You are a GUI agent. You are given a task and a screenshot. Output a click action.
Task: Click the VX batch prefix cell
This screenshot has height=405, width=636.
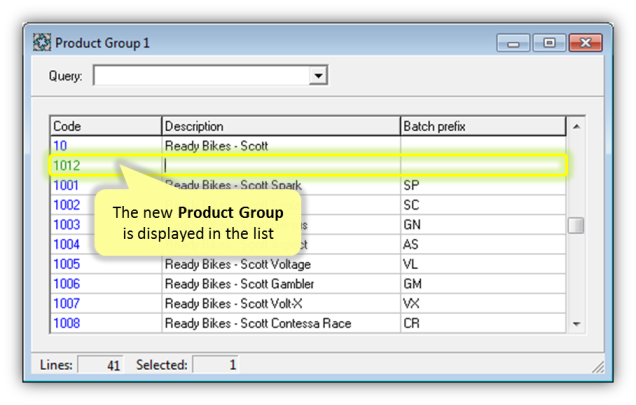click(483, 304)
